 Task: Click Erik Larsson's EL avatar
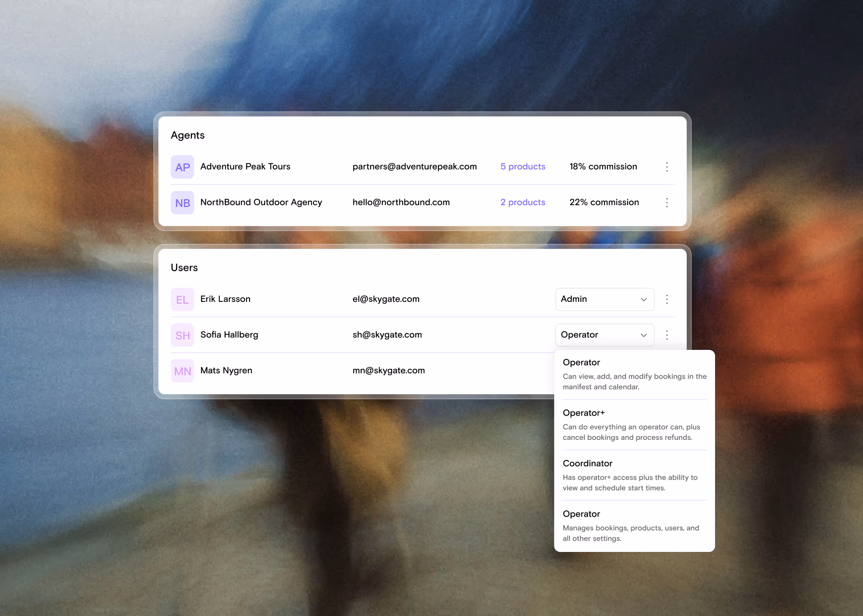(x=182, y=299)
